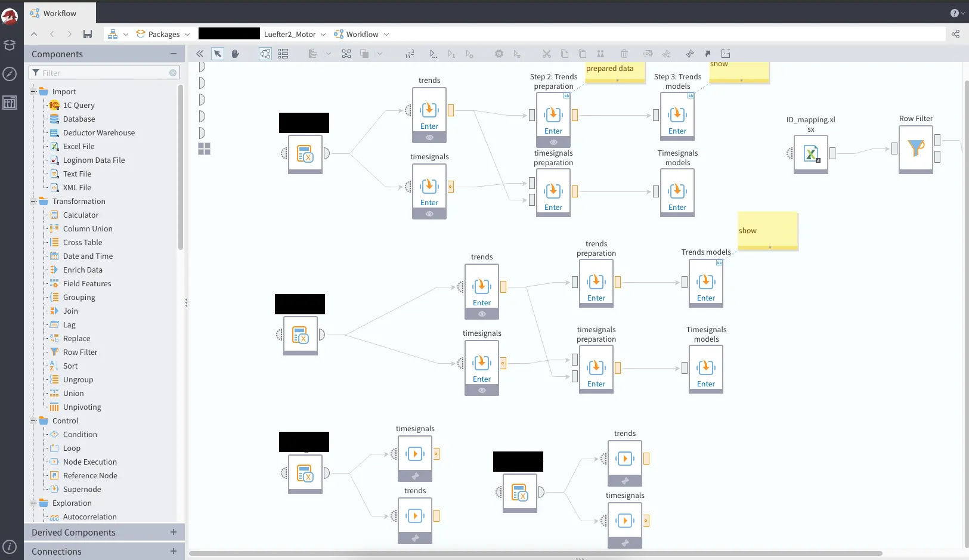Collapse the components sidebar with double-chevron icon
Viewport: 969px width, 560px height.
(x=200, y=54)
